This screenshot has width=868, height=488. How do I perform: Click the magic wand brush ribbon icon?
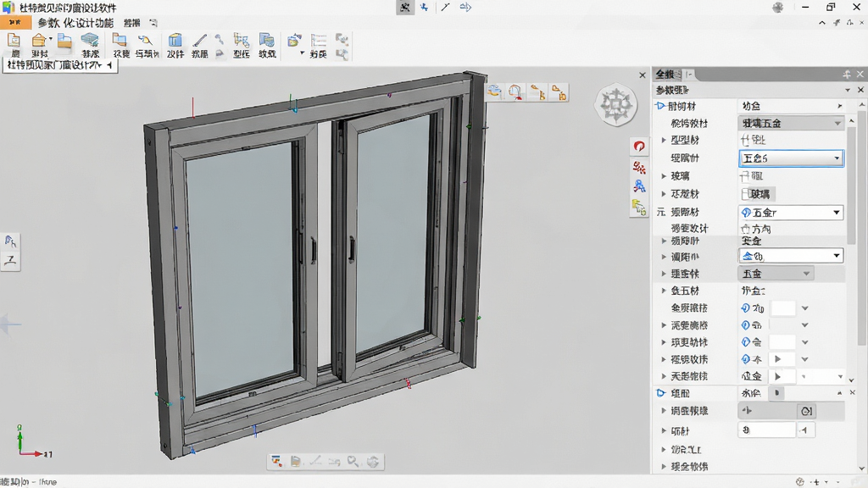point(145,41)
